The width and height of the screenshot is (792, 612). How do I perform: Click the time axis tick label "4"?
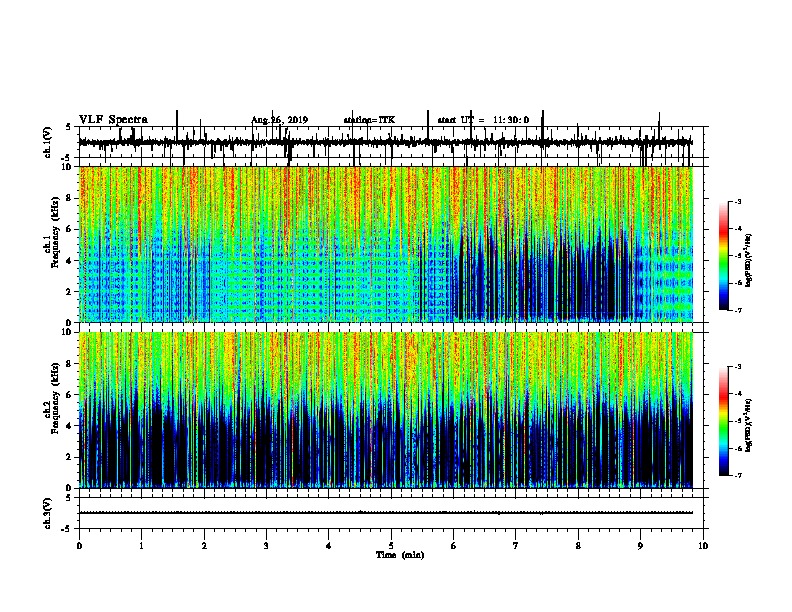click(329, 546)
